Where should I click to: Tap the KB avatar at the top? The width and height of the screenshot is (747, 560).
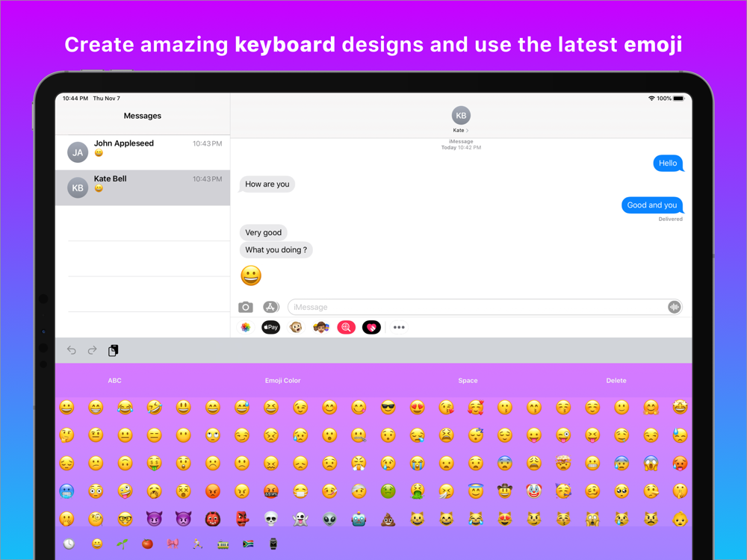pos(461,115)
